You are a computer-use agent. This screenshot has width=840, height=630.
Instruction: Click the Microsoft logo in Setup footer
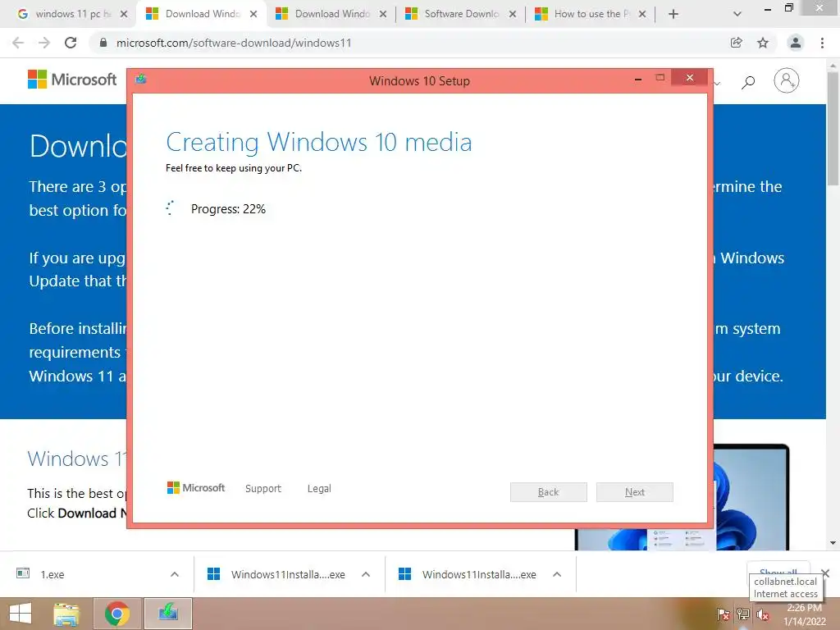click(x=196, y=488)
